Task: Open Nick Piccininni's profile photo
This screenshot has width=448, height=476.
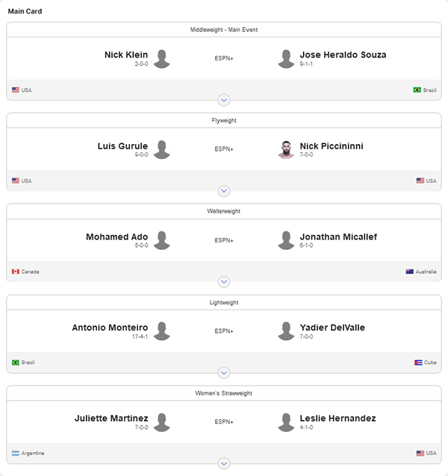Action: (286, 150)
